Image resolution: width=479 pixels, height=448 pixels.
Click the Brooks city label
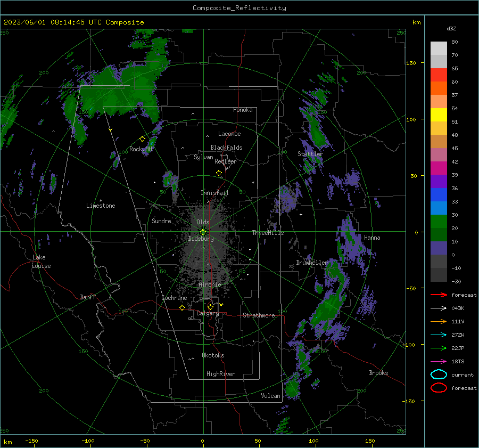pos(378,373)
